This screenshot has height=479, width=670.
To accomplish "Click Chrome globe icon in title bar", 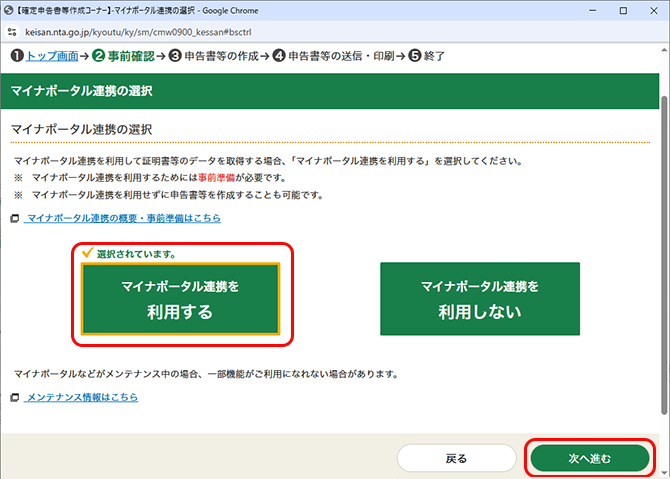I will pos(9,10).
